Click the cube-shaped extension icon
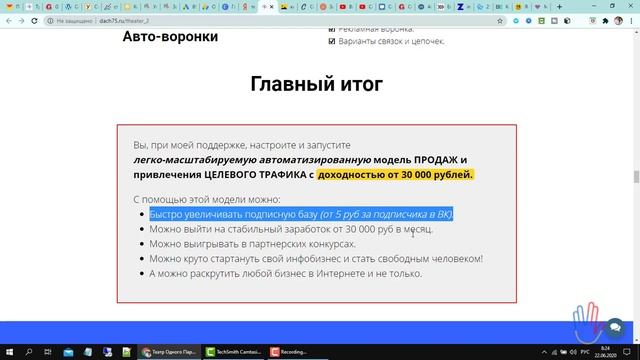The width and height of the screenshot is (640, 360). pyautogui.click(x=567, y=21)
